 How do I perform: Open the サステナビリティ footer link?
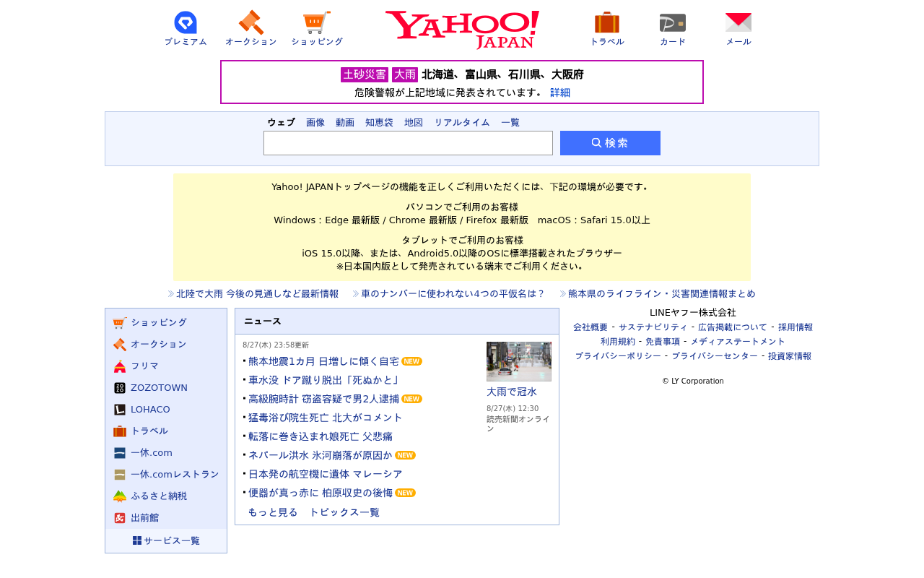click(653, 327)
